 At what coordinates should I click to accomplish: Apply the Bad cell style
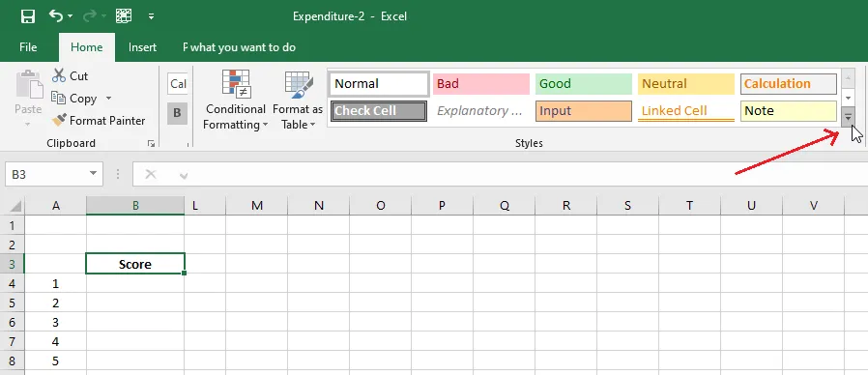481,84
